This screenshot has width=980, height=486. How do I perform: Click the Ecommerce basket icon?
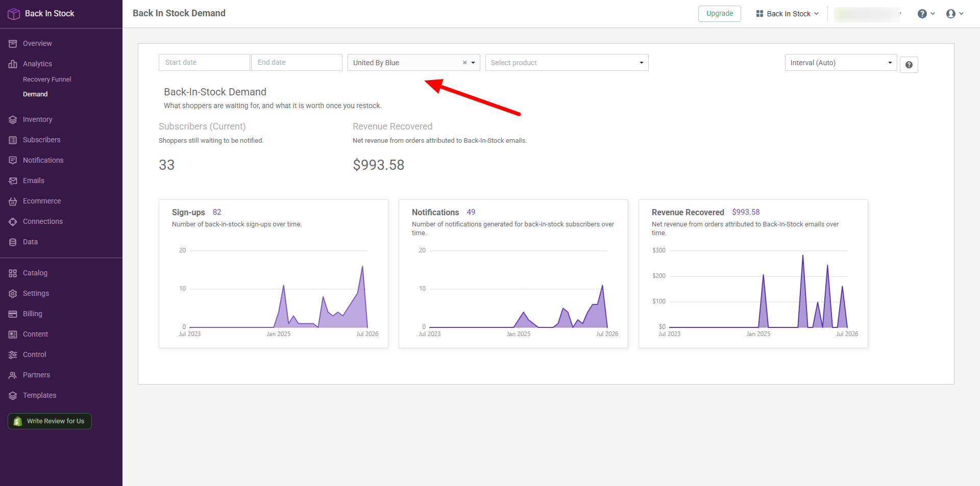13,201
